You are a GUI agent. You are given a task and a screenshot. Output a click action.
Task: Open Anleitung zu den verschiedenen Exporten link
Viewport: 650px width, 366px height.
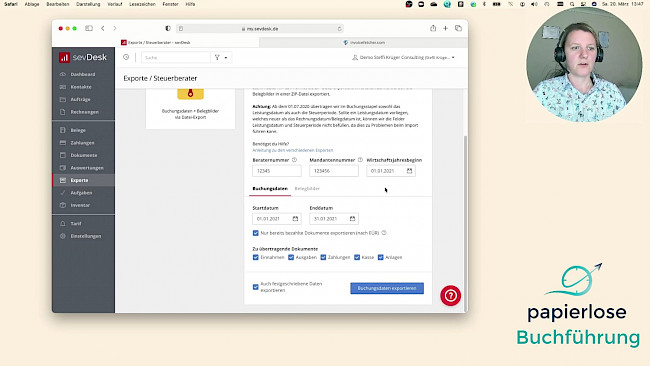(293, 150)
